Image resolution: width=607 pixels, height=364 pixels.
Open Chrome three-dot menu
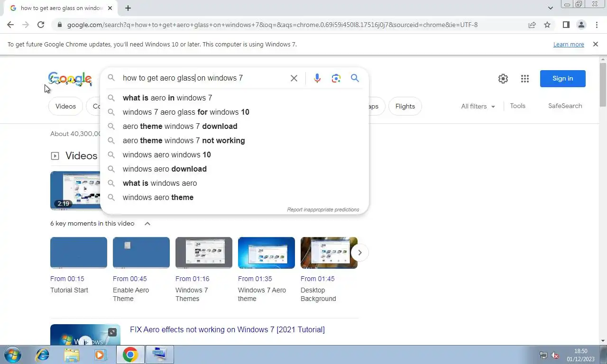point(597,25)
